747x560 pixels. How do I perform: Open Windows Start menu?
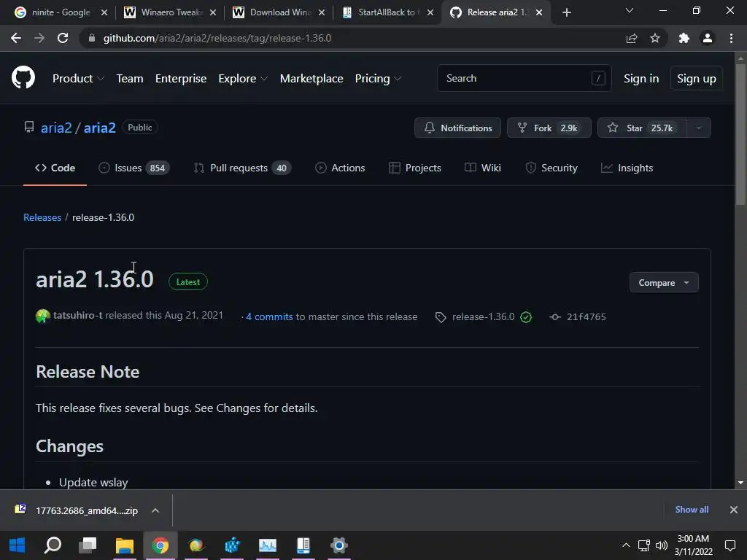pos(18,545)
